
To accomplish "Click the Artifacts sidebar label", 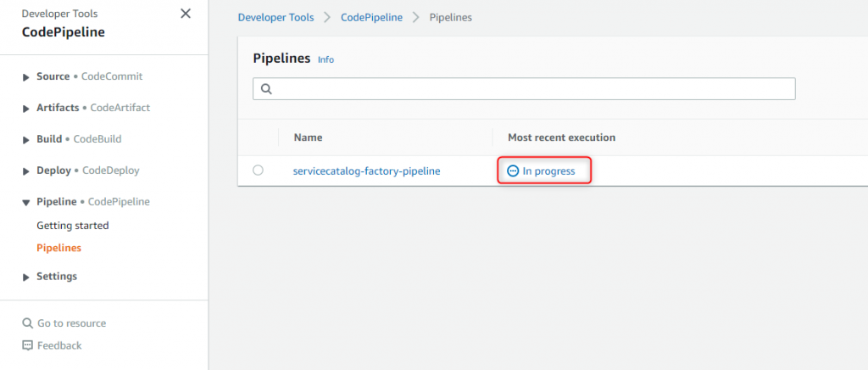I will point(58,108).
